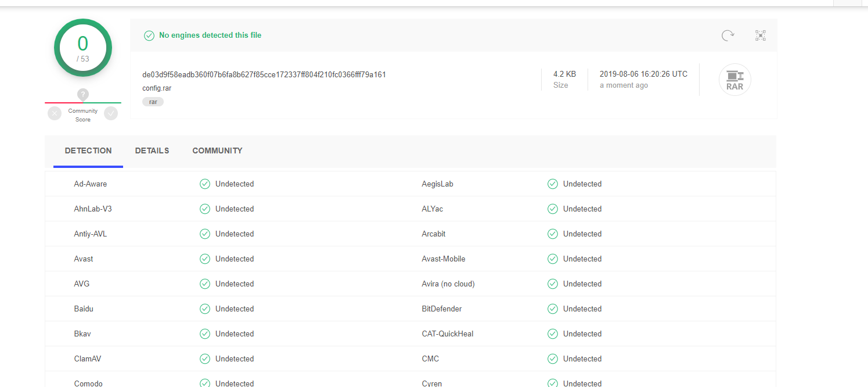Click the ALYac engine name
The image size is (868, 387).
(x=432, y=209)
